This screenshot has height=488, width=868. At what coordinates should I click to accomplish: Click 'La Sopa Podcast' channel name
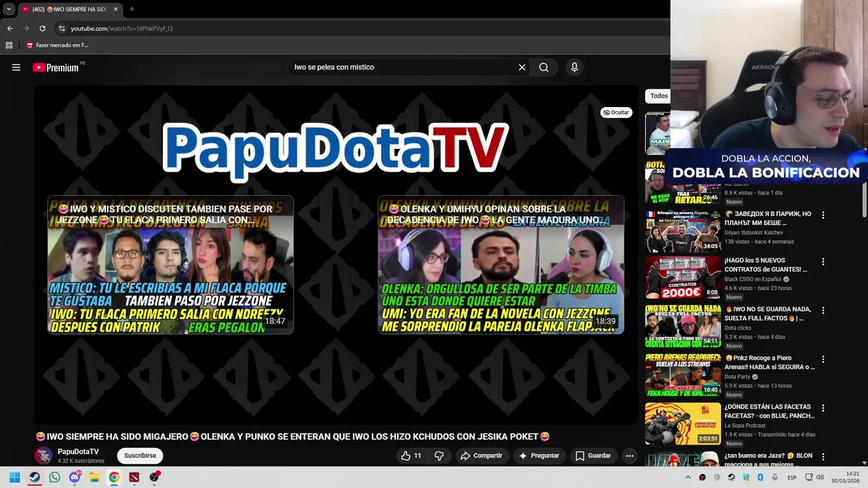[x=745, y=426]
